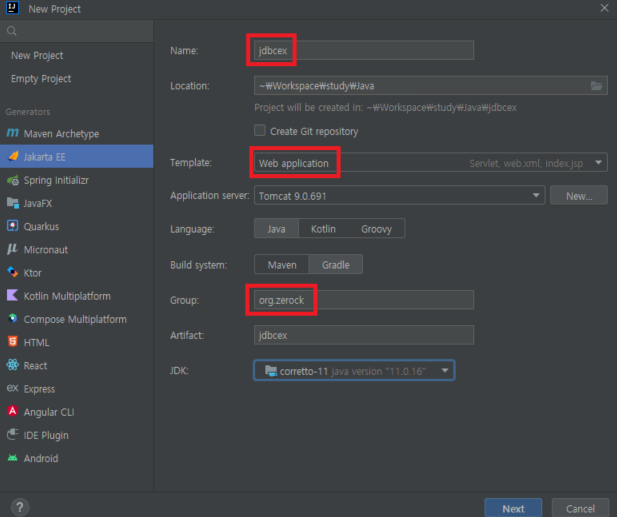617x517 pixels.
Task: Click the Kotlin Multiplatform K icon
Action: point(13,295)
